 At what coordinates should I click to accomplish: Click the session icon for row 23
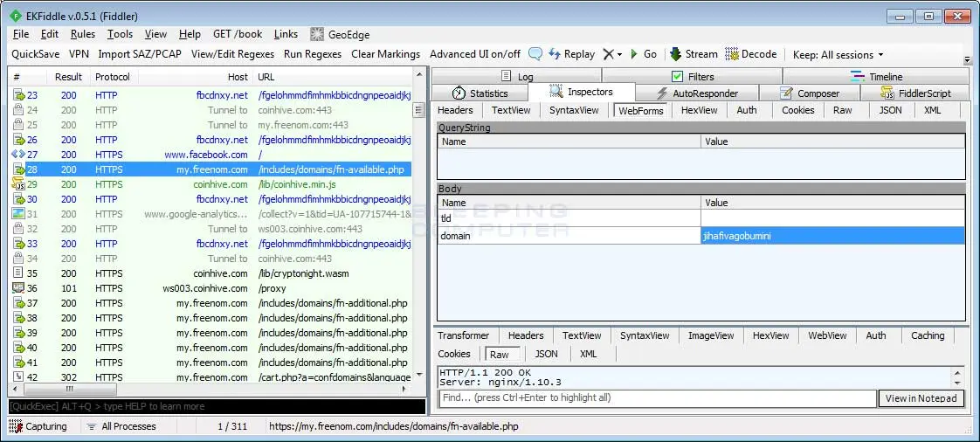pos(18,95)
